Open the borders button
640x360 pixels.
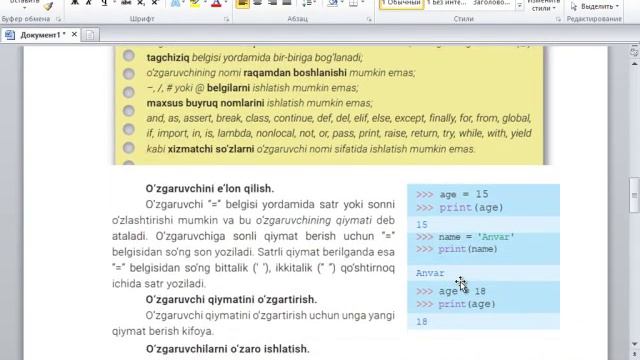coord(353,3)
